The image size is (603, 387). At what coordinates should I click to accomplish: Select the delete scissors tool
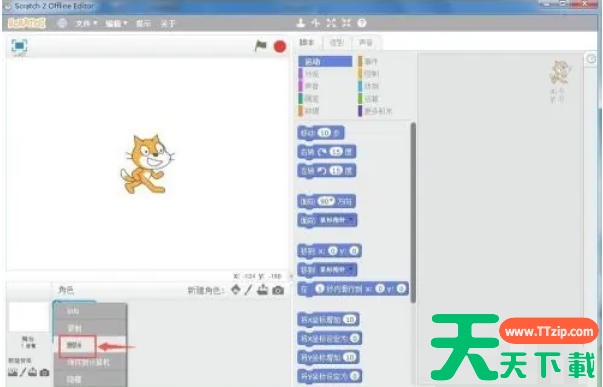pyautogui.click(x=316, y=23)
